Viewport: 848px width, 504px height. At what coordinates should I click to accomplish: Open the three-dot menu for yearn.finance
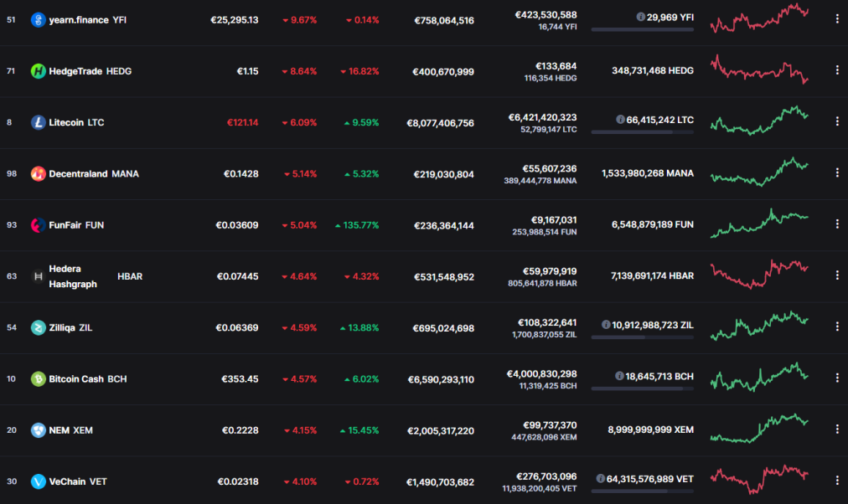coord(837,19)
